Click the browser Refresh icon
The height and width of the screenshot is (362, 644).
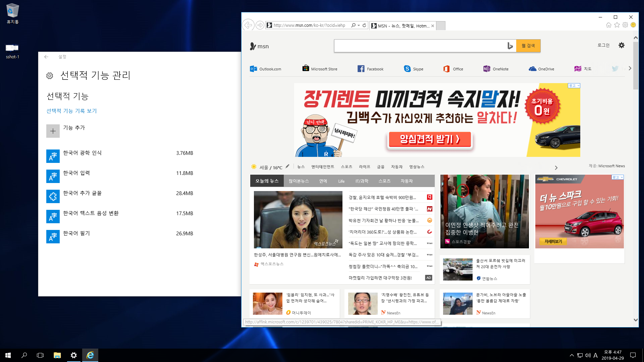pos(364,25)
